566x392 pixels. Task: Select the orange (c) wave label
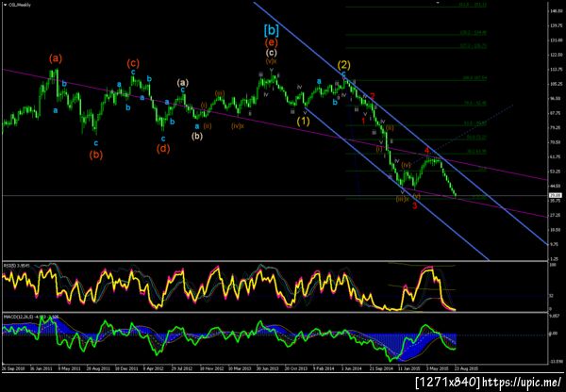(133, 63)
